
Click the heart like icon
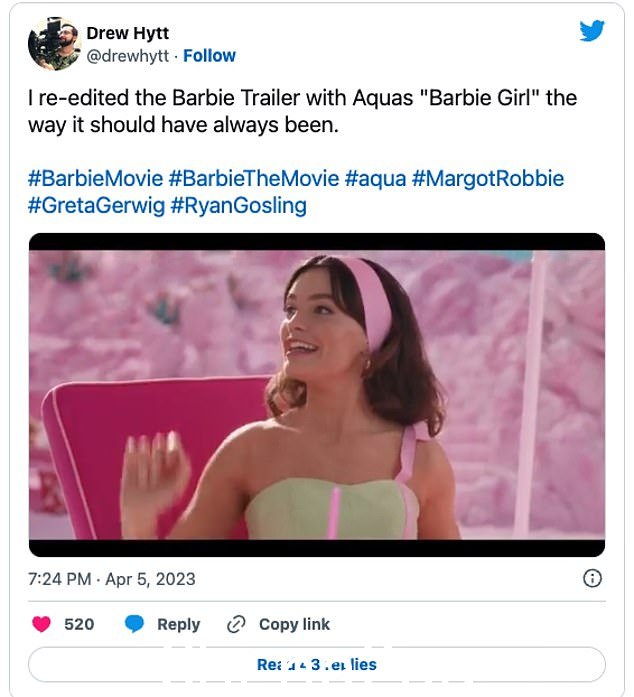[x=41, y=624]
